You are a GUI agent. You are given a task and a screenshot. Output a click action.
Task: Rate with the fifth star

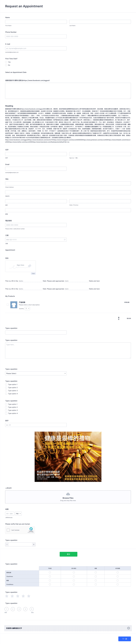click(x=29, y=596)
